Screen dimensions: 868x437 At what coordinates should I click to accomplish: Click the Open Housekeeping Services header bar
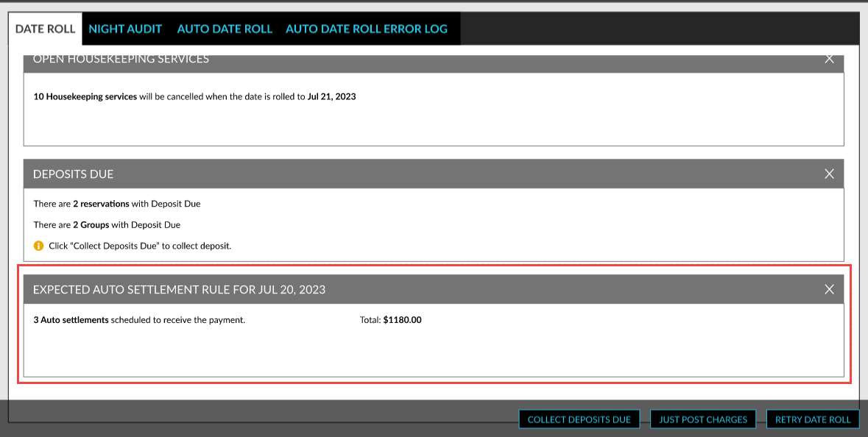(x=120, y=58)
